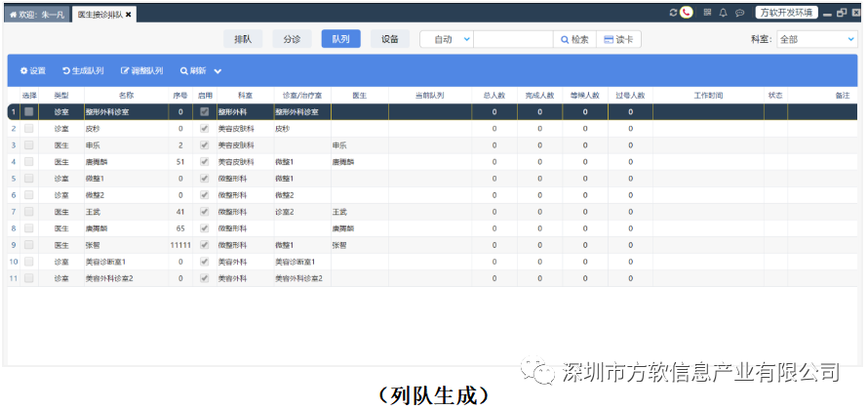This screenshot has width=868, height=410.
Task: Click the 读卡 card reader button
Action: pyautogui.click(x=619, y=40)
